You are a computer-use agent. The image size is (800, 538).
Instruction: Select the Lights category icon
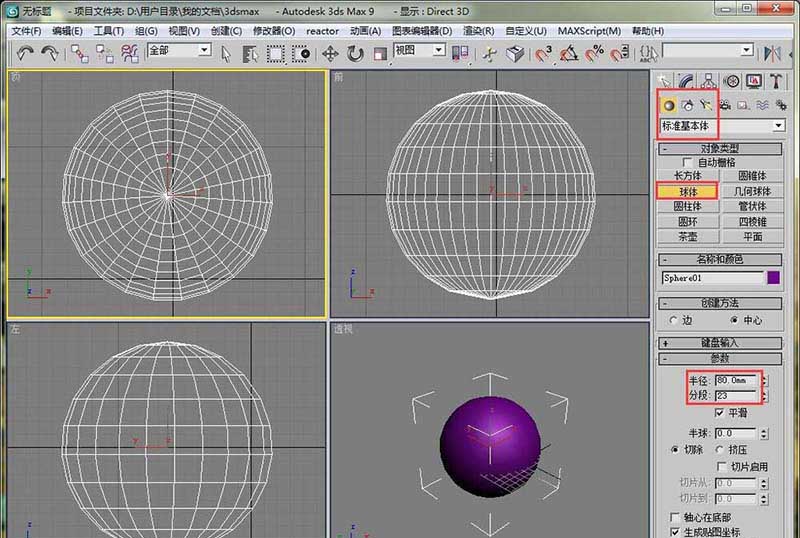(x=706, y=104)
